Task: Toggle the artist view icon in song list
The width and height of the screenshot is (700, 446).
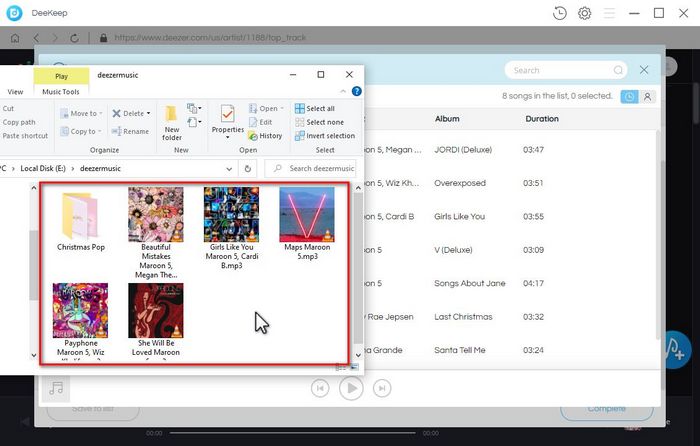Action: [647, 96]
